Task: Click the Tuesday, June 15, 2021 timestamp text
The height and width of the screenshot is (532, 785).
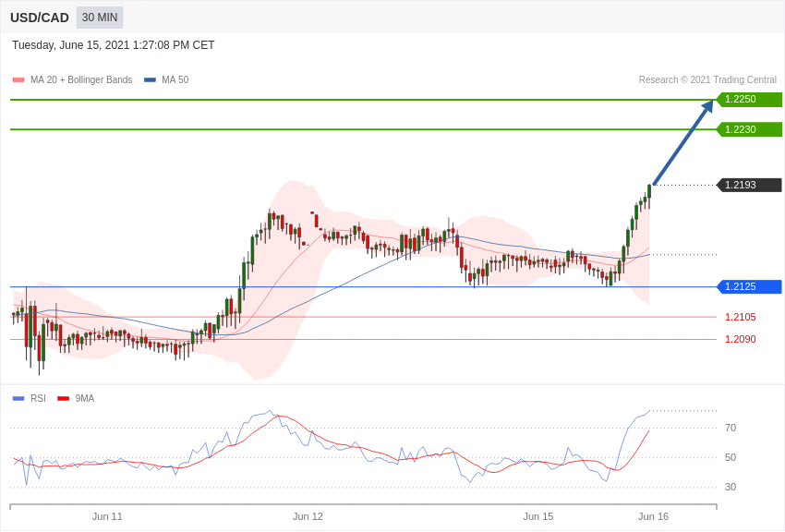Action: (x=114, y=45)
